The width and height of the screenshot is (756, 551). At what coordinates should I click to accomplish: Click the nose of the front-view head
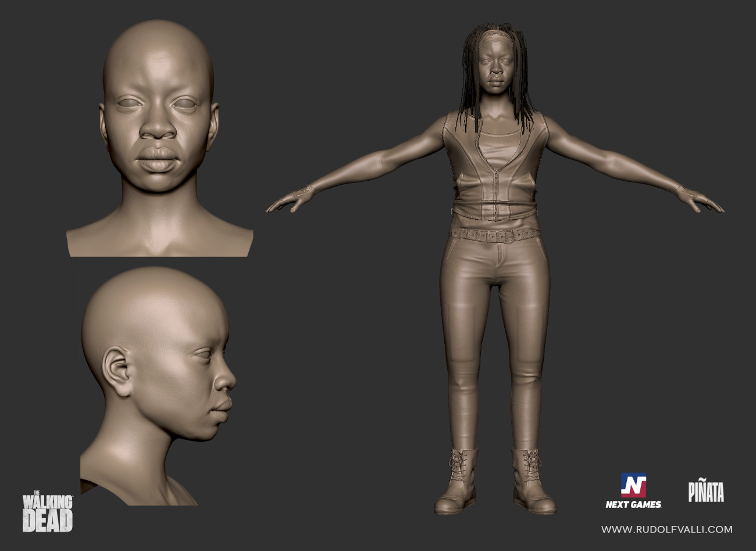[x=159, y=131]
